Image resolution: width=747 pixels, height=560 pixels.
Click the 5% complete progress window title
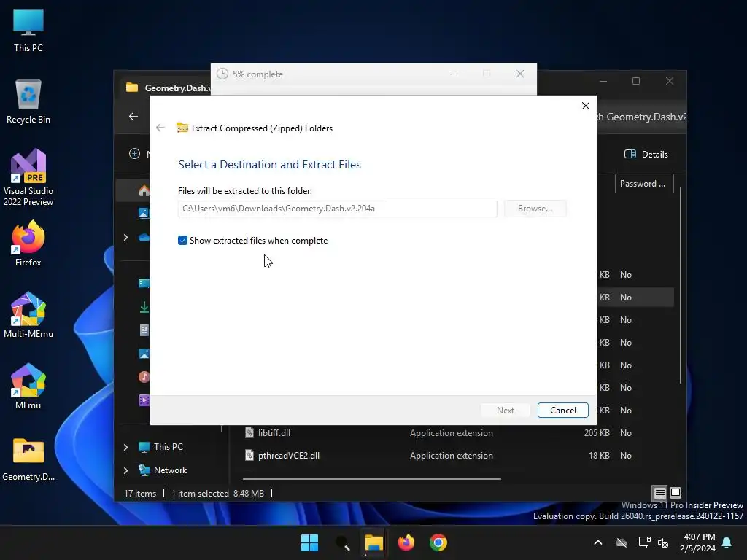coord(258,74)
